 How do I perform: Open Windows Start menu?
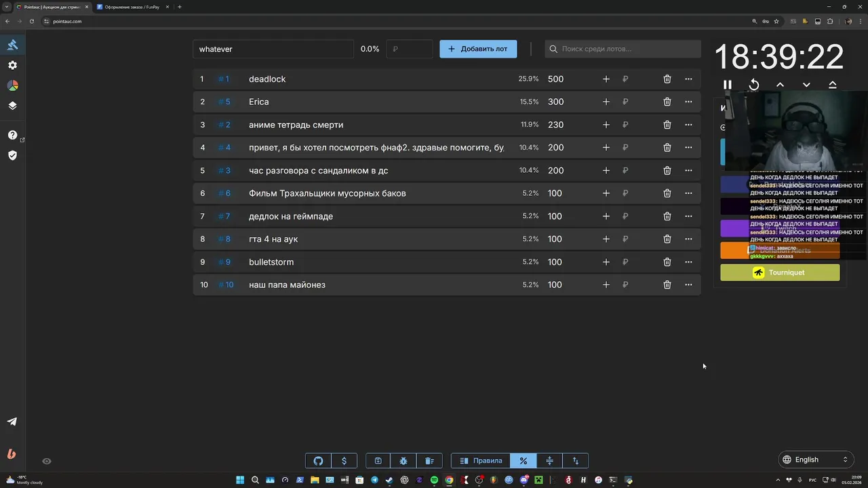(x=240, y=480)
